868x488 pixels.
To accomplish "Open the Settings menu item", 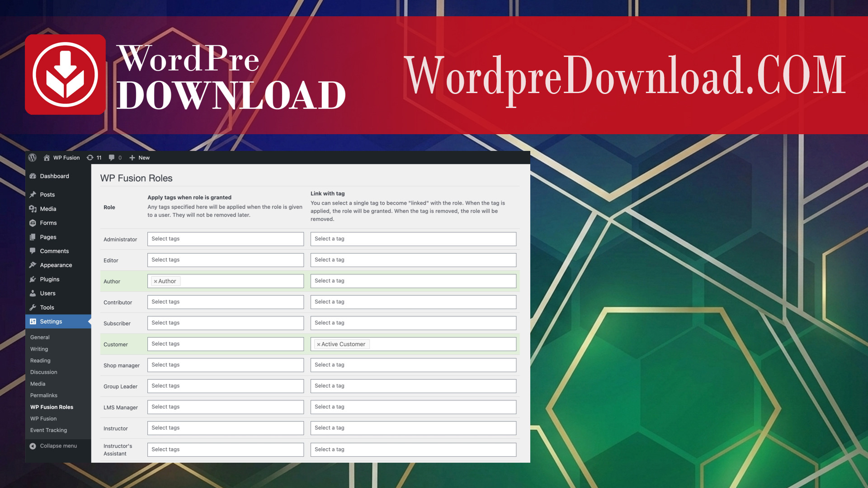I will tap(58, 321).
